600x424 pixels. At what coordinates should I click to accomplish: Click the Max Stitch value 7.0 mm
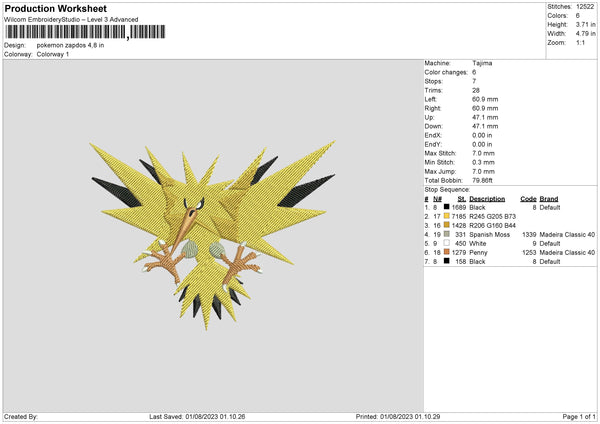click(x=484, y=153)
